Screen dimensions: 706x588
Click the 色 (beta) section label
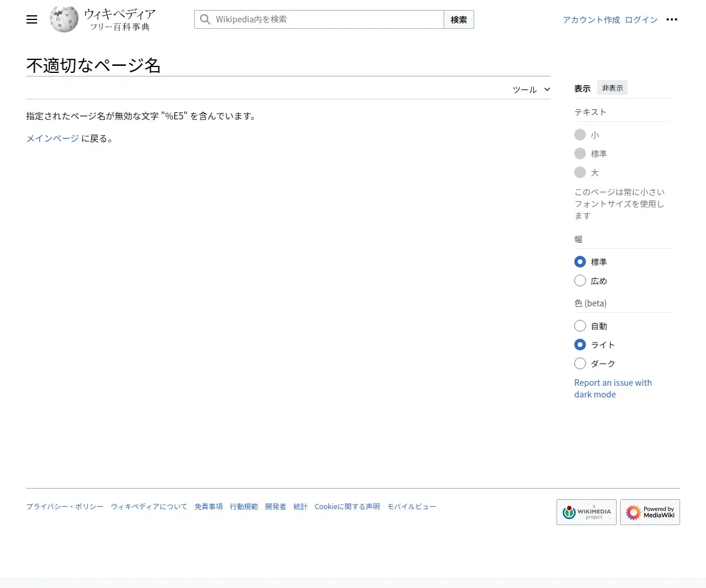tap(591, 303)
